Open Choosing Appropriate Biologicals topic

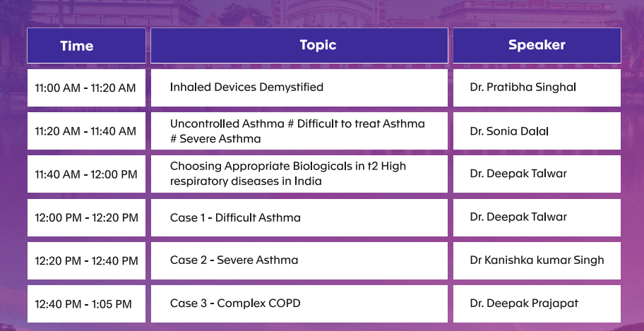288,174
